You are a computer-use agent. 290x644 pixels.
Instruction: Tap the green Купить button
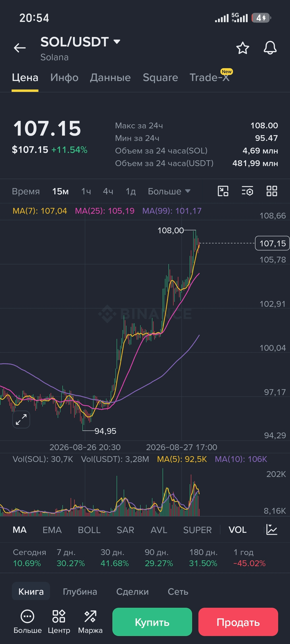click(x=152, y=622)
